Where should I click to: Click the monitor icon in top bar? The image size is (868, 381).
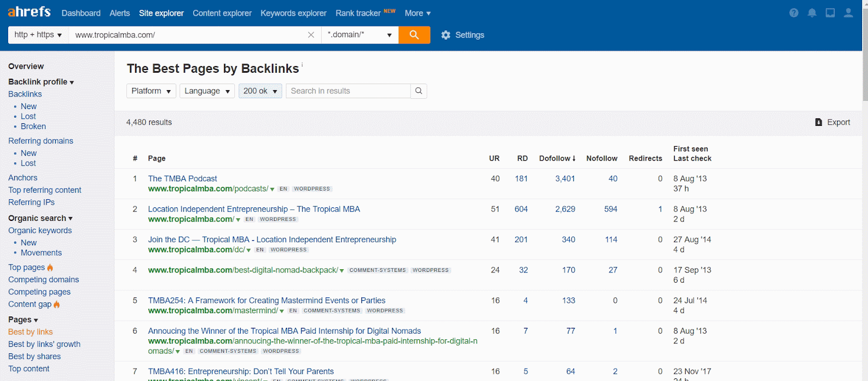point(830,13)
